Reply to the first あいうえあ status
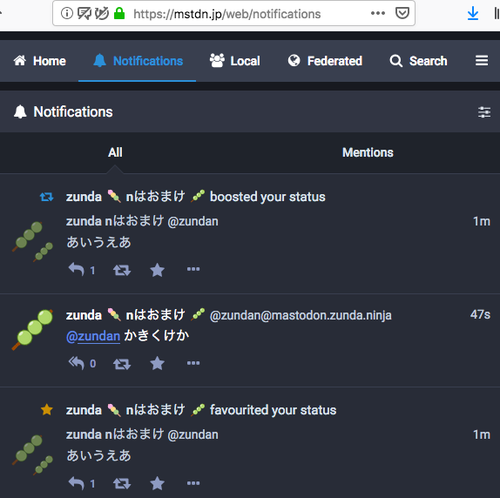The image size is (500, 498). click(x=76, y=269)
